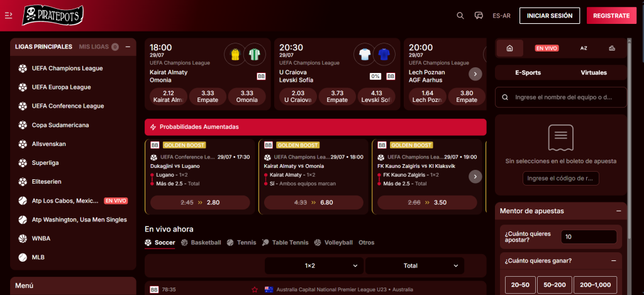The width and height of the screenshot is (644, 295).
Task: Click the Levski Sofía blue jersey icon
Action: 384,54
